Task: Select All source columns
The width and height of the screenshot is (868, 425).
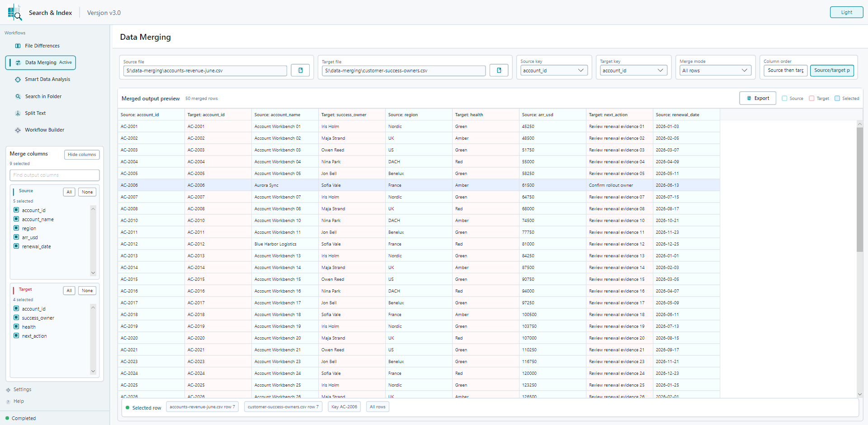Action: click(69, 192)
